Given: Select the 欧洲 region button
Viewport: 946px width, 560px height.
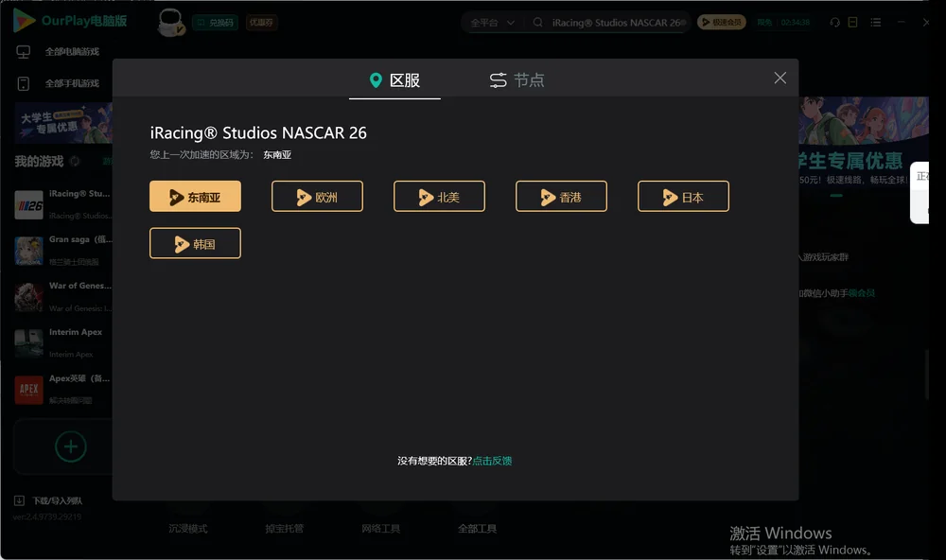Looking at the screenshot, I should tap(317, 196).
